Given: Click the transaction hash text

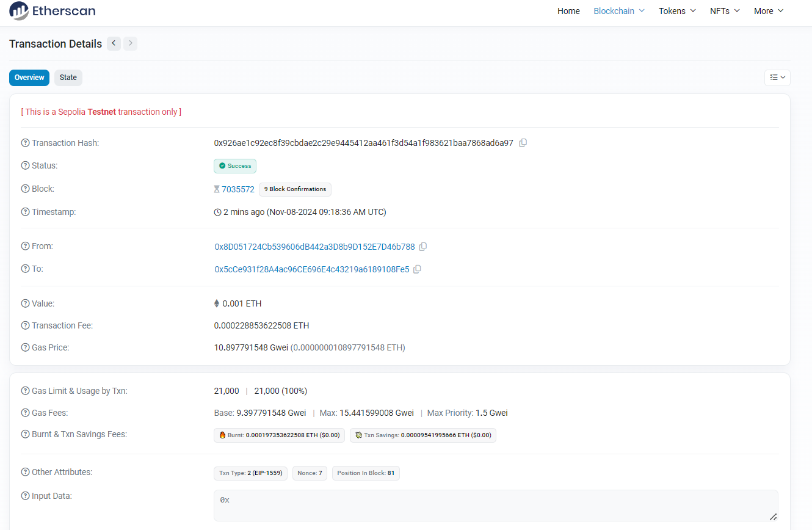Looking at the screenshot, I should point(363,143).
